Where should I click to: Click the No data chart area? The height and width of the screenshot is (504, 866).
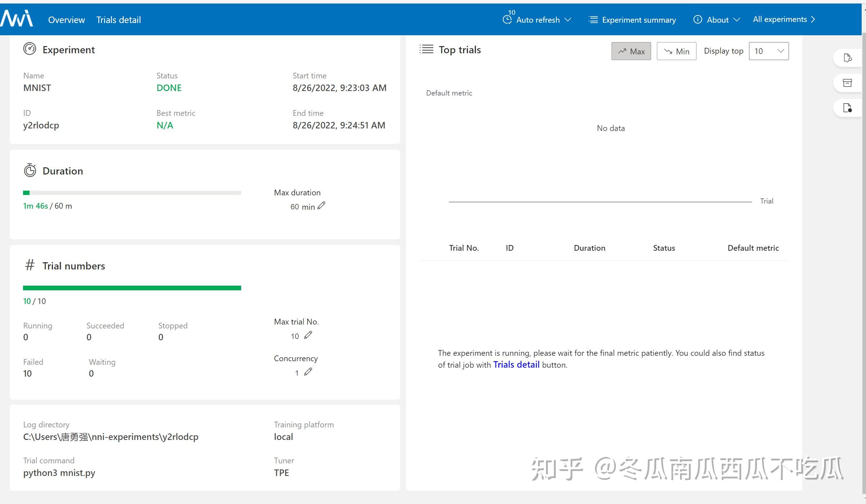click(x=611, y=128)
